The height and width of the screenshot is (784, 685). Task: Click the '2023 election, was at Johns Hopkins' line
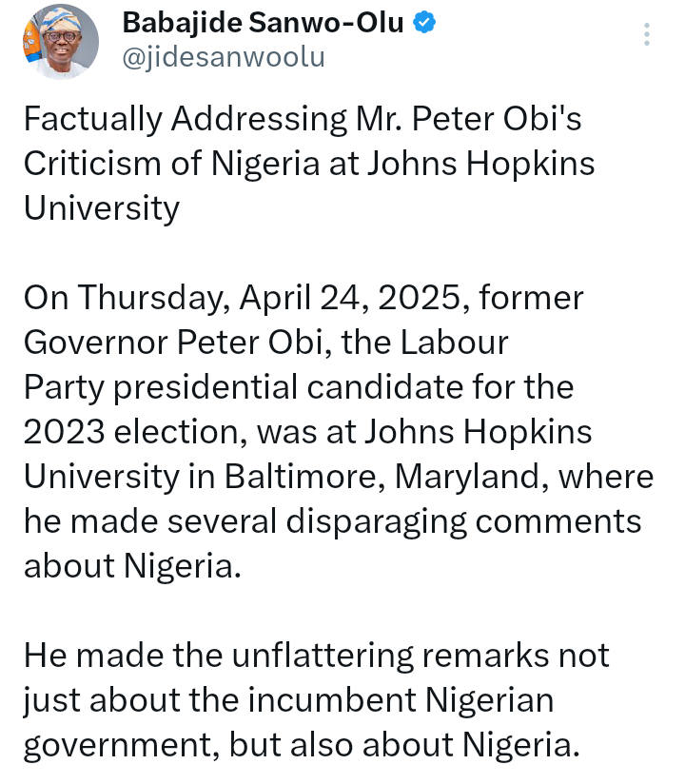pos(307,433)
